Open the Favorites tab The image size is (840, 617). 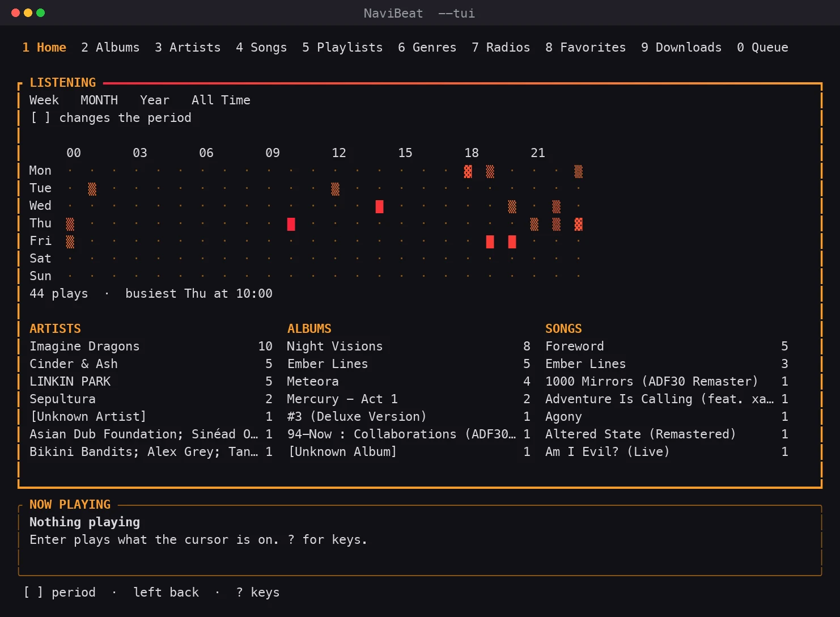coord(586,48)
